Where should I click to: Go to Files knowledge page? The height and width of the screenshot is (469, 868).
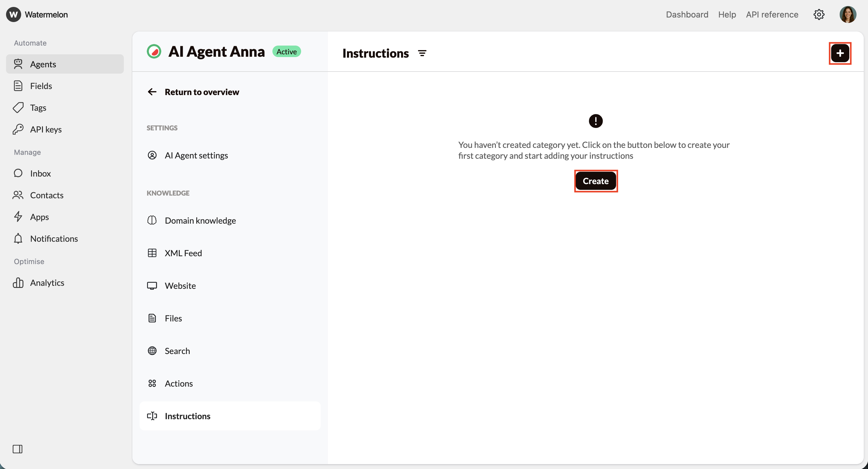(x=173, y=318)
